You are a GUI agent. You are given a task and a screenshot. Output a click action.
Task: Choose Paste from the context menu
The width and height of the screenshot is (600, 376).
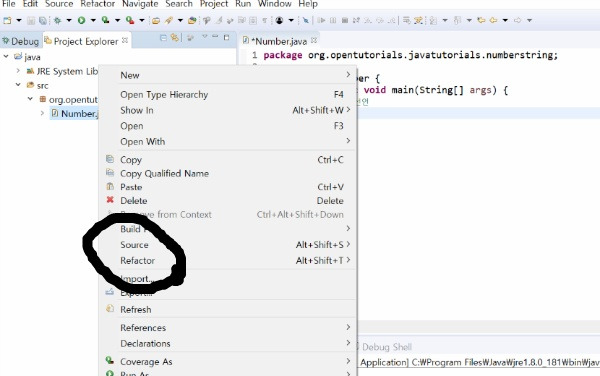(228, 187)
